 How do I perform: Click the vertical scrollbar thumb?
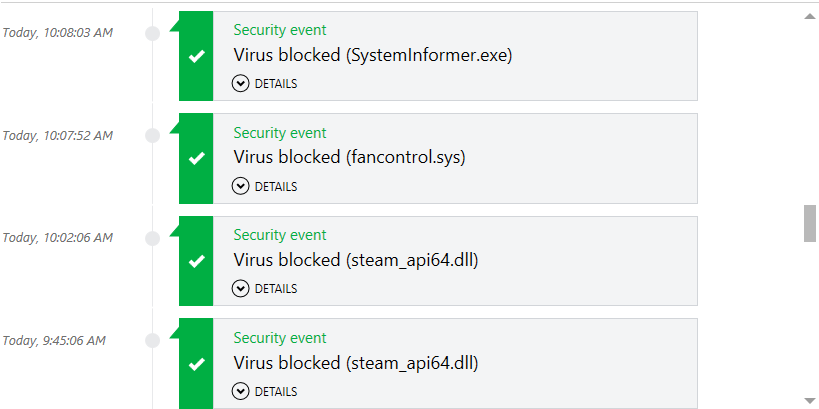[x=809, y=223]
